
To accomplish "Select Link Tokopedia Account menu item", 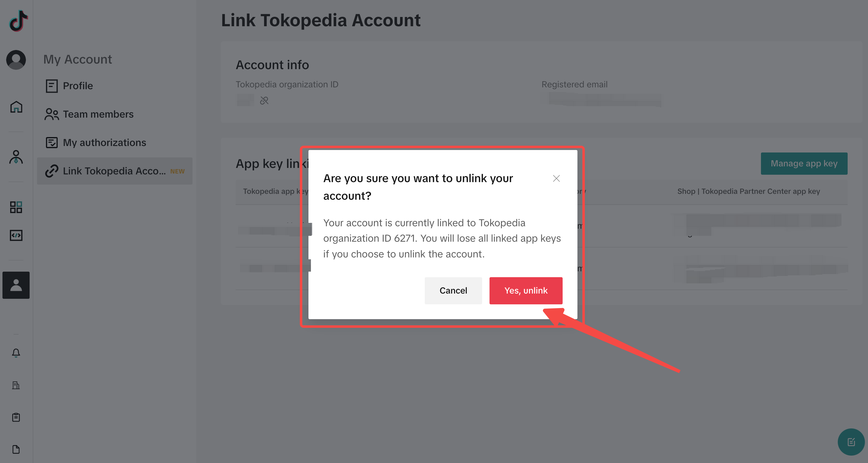I will point(114,171).
